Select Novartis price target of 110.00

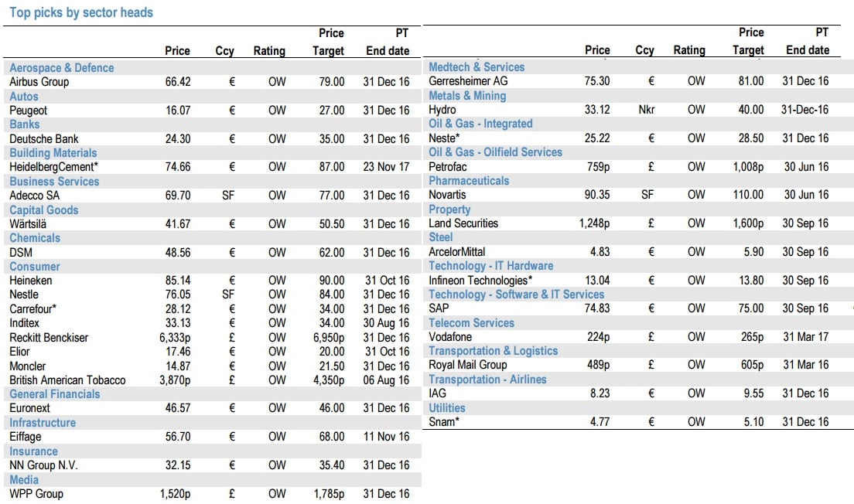(748, 195)
